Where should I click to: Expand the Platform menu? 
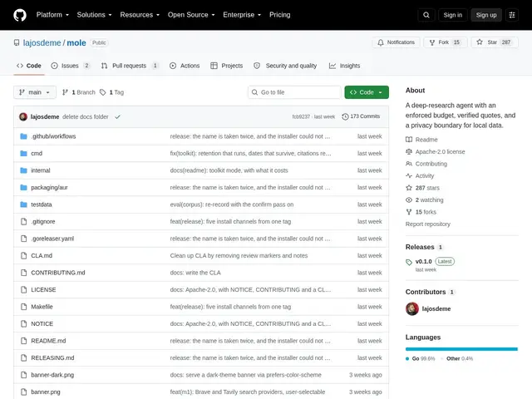click(x=52, y=15)
